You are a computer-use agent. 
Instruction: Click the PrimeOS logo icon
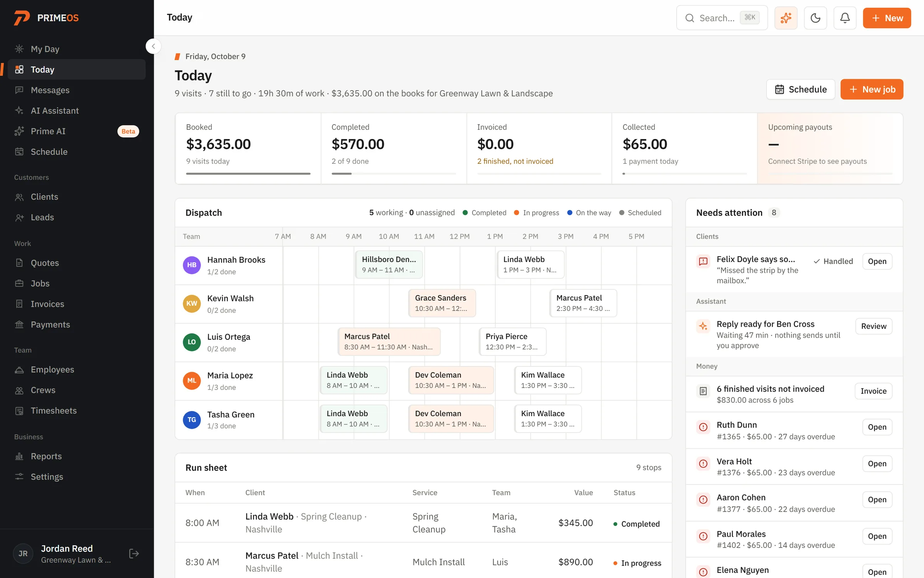(22, 18)
